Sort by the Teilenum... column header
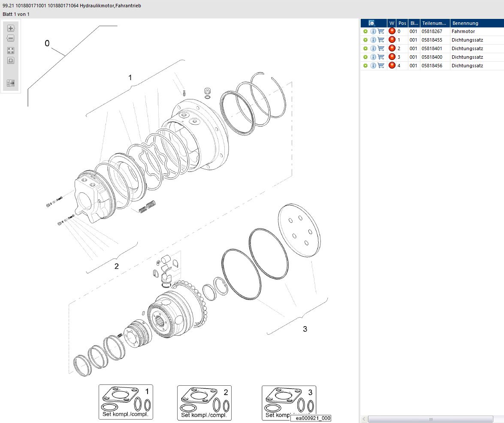Screen dimensions: 504x423 click(435, 23)
